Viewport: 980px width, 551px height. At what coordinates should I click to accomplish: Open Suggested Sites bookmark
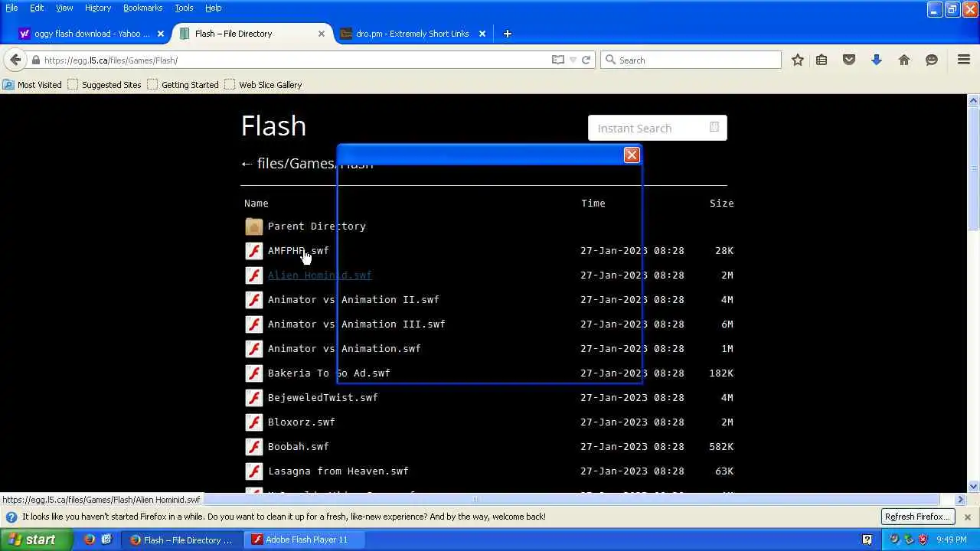(104, 85)
